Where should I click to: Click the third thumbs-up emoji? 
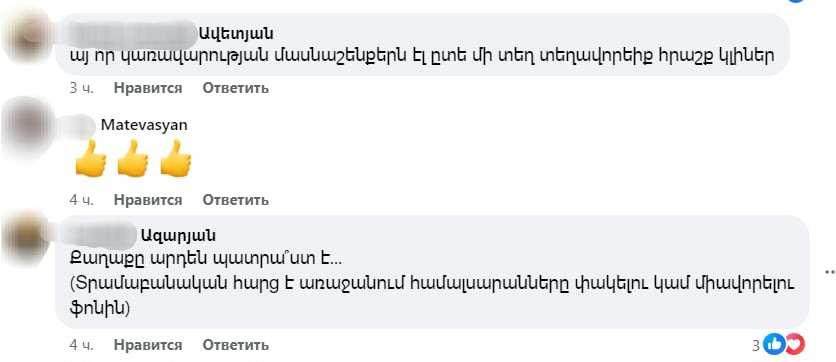(x=175, y=158)
